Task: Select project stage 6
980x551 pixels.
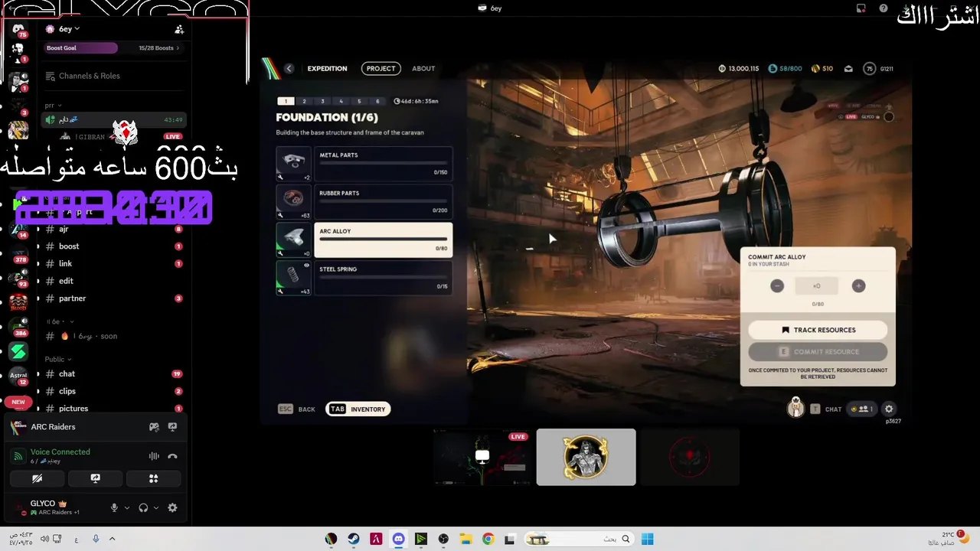Action: (377, 101)
